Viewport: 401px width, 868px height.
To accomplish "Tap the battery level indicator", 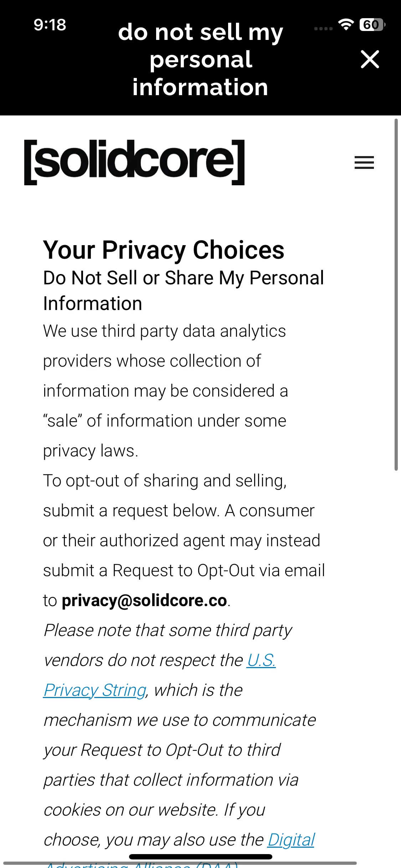I will pyautogui.click(x=372, y=25).
